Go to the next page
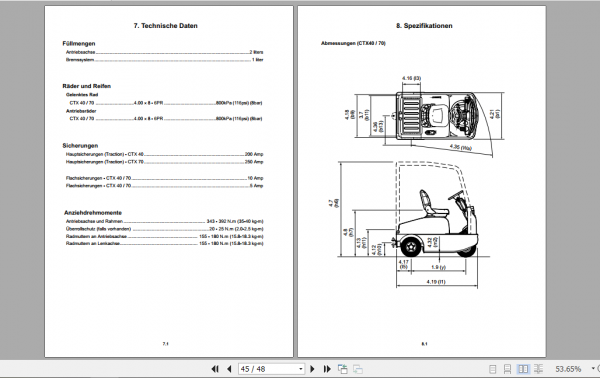 tap(312, 369)
